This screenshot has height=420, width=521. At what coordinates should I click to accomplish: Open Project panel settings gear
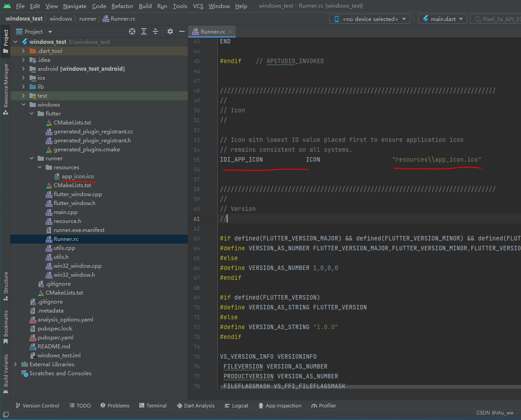(170, 31)
